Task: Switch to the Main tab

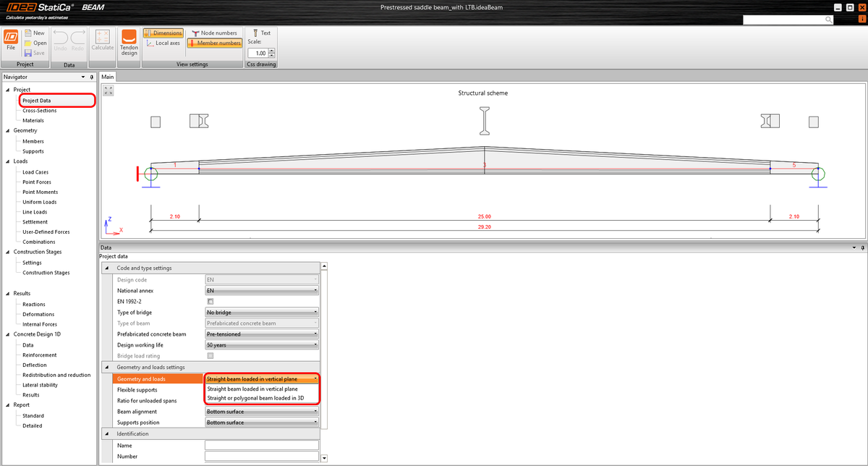Action: 107,76
